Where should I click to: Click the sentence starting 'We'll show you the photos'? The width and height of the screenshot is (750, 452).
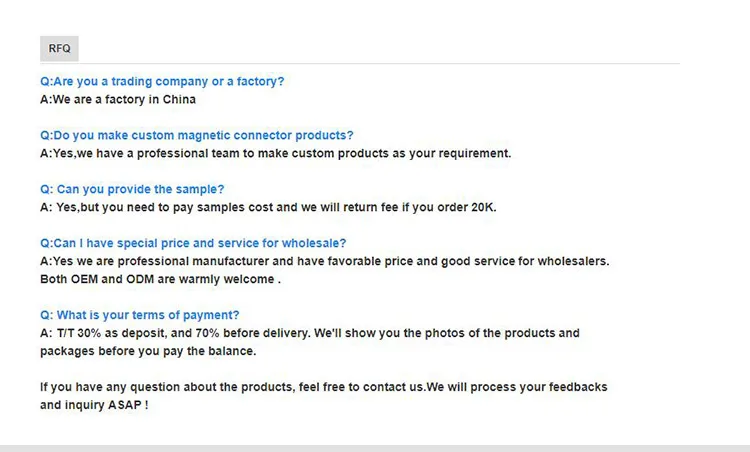click(447, 333)
